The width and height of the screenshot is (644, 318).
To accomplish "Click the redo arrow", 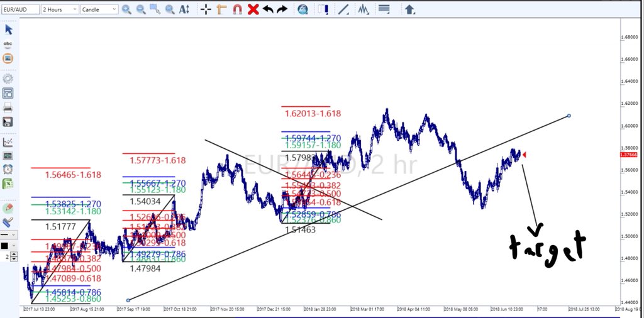I will click(282, 9).
